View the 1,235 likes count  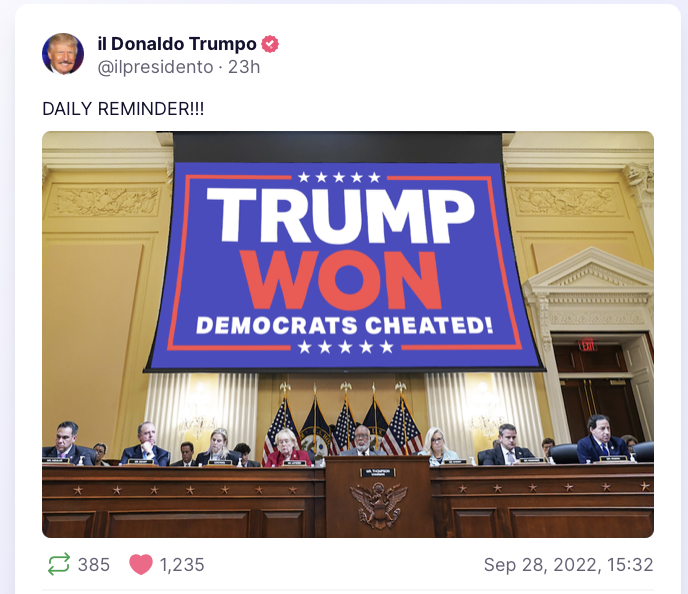pos(182,565)
